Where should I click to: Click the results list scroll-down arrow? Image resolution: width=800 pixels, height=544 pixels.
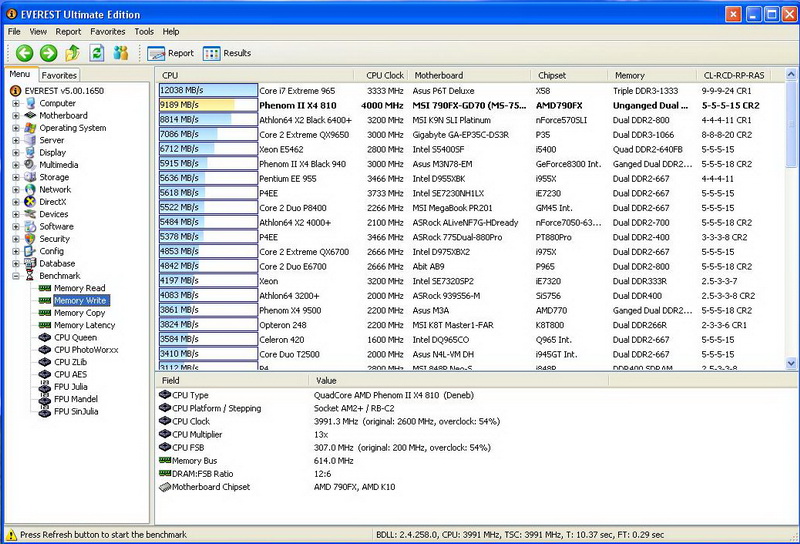pyautogui.click(x=791, y=363)
